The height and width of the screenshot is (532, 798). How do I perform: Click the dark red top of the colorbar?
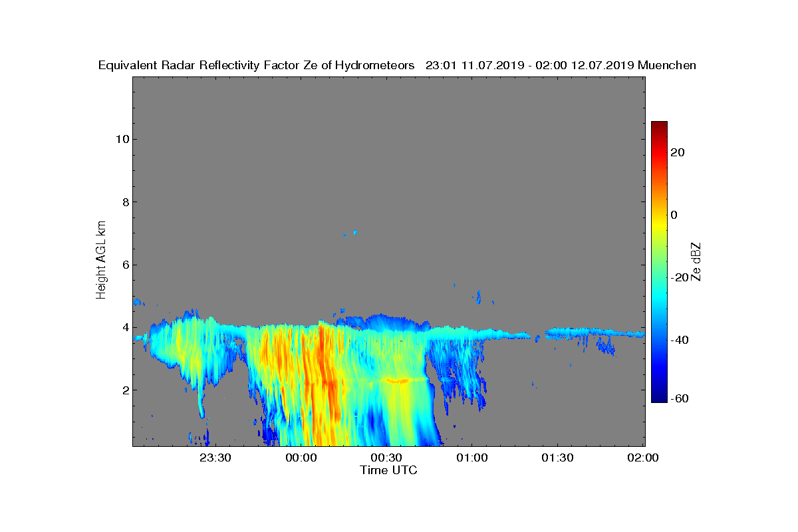point(659,126)
